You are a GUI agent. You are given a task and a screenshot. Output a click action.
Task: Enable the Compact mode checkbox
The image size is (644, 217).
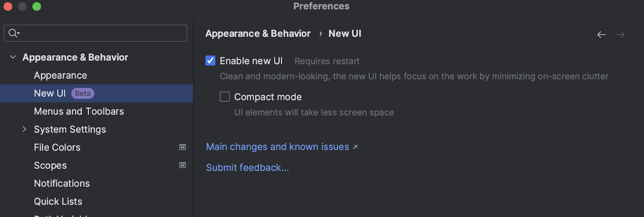pos(225,97)
